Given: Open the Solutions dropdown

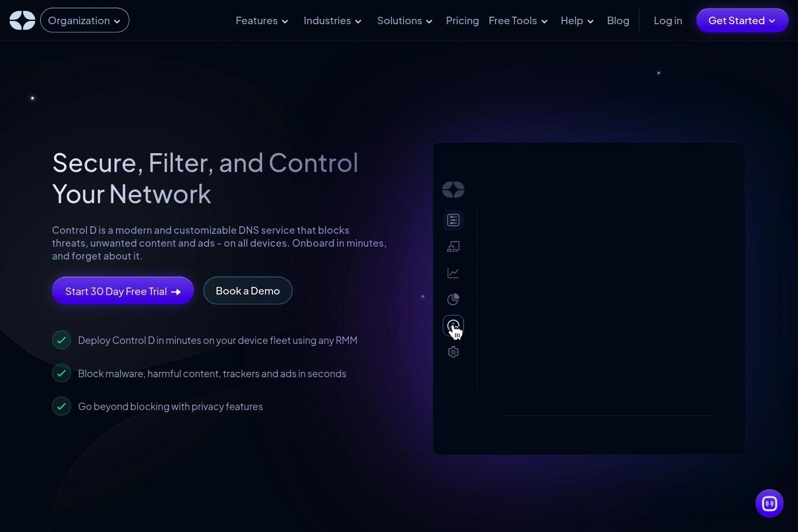Looking at the screenshot, I should pos(405,21).
